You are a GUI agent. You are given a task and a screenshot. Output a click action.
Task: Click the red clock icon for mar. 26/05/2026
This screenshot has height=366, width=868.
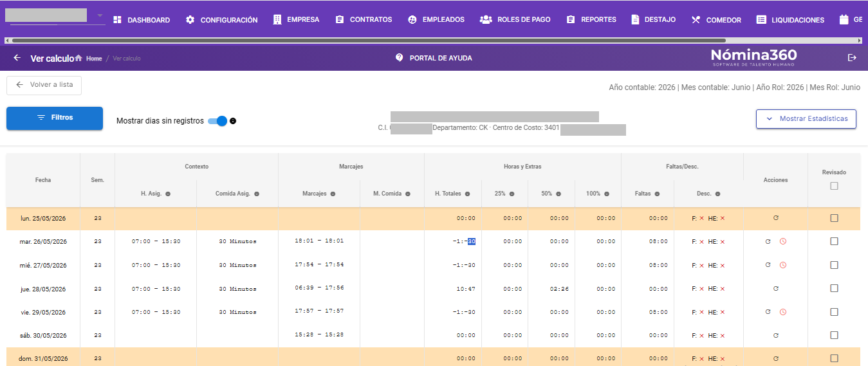(783, 242)
